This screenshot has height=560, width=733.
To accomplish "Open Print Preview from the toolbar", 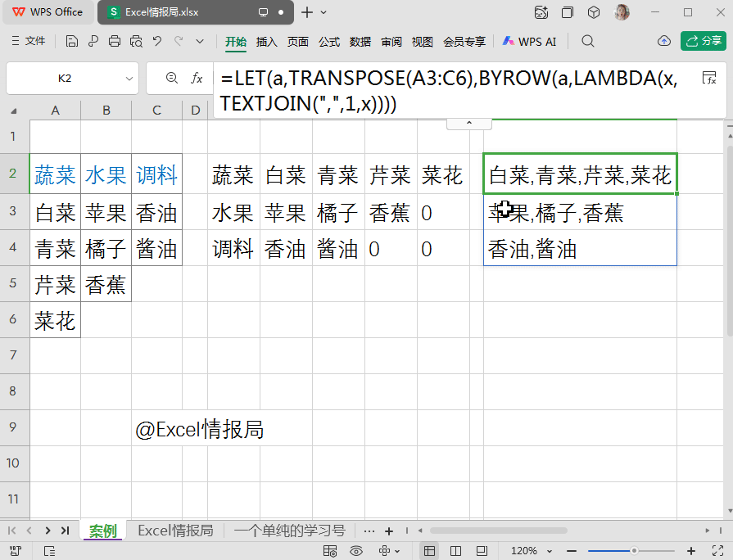I will tap(136, 42).
